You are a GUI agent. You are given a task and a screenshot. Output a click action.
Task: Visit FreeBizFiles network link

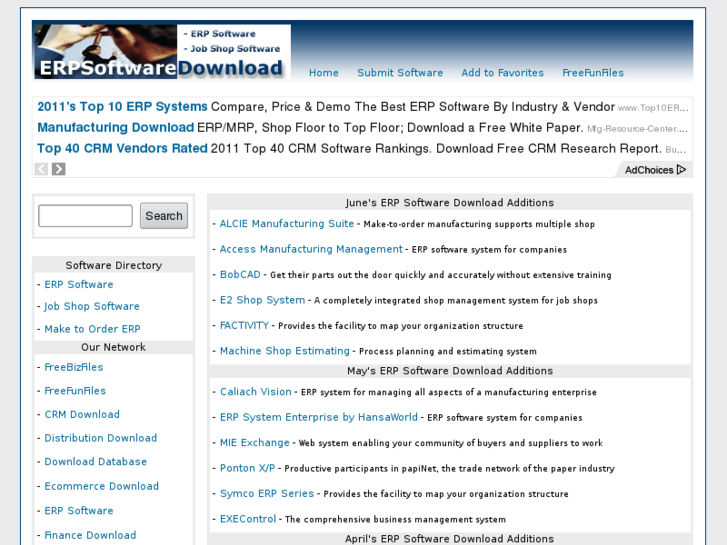point(74,367)
